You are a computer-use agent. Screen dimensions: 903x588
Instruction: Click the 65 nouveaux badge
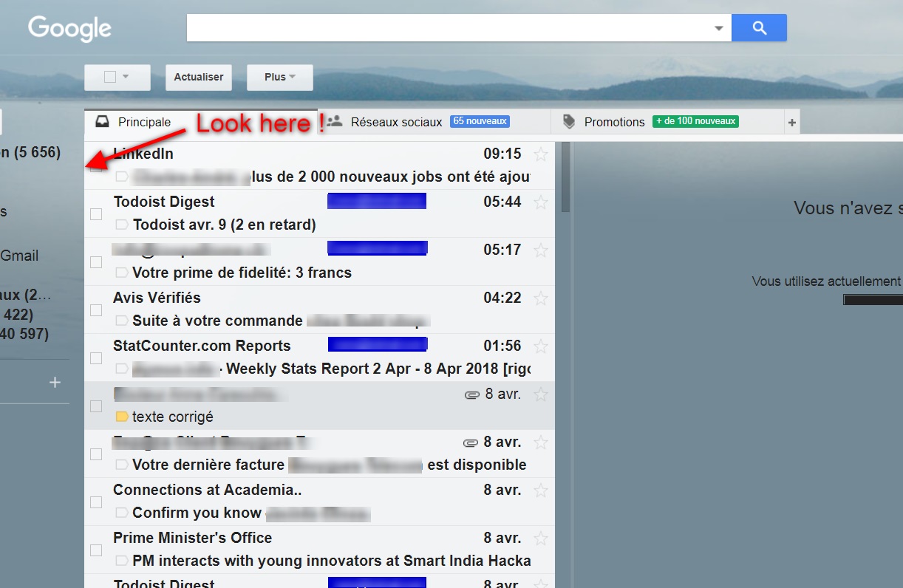(x=480, y=121)
